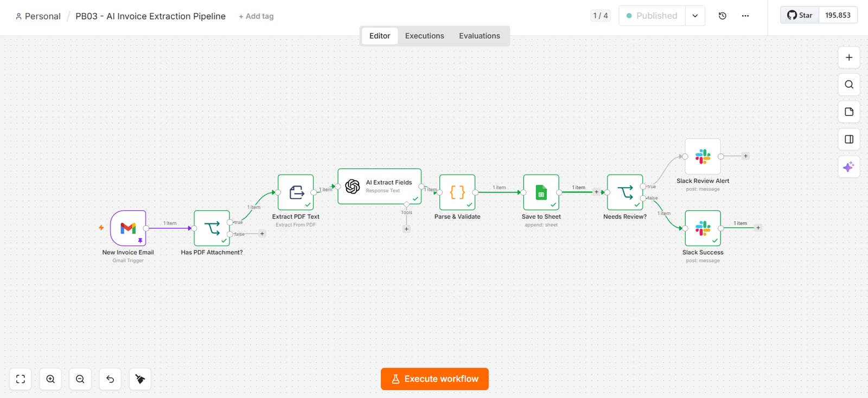
Task: Click the GitHub Star button
Action: pos(800,15)
